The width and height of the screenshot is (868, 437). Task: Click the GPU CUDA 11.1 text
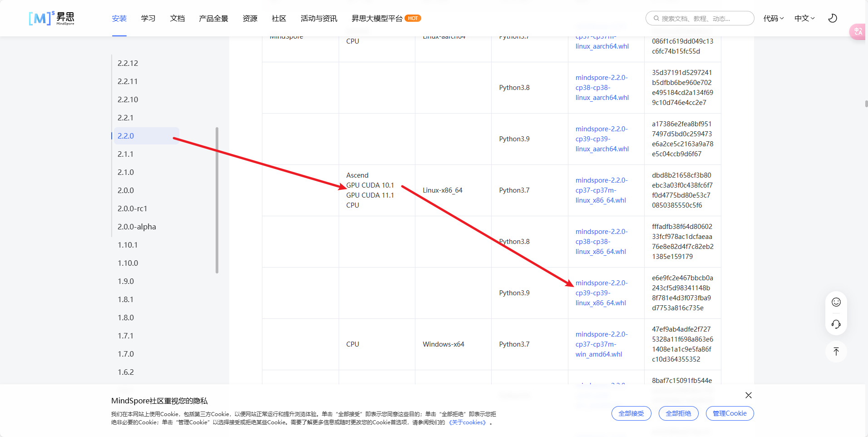(x=370, y=195)
